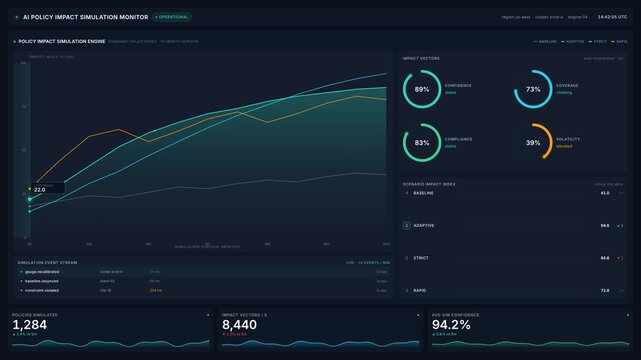
Task: Click the 'elevated' status under Volatility
Action: click(564, 146)
